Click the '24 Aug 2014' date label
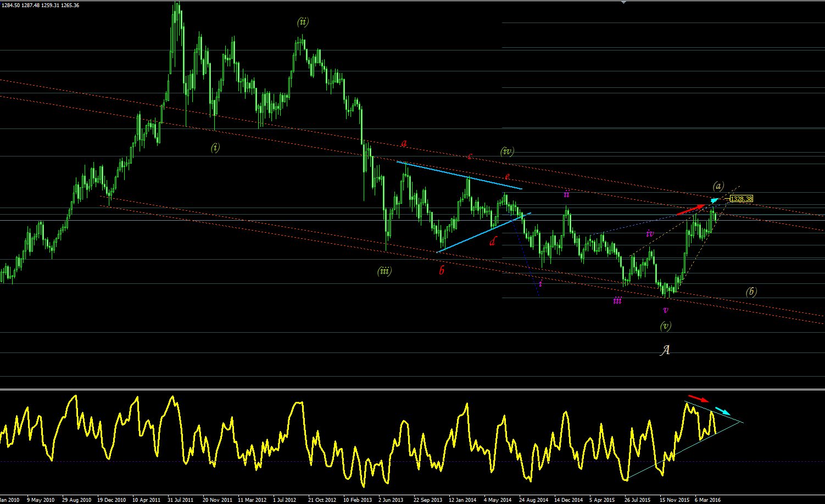Viewport: 825px width, 504px height. (533, 500)
